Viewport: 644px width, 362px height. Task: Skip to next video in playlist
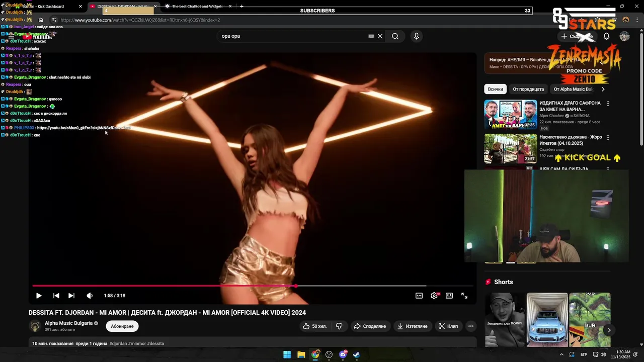(71, 296)
